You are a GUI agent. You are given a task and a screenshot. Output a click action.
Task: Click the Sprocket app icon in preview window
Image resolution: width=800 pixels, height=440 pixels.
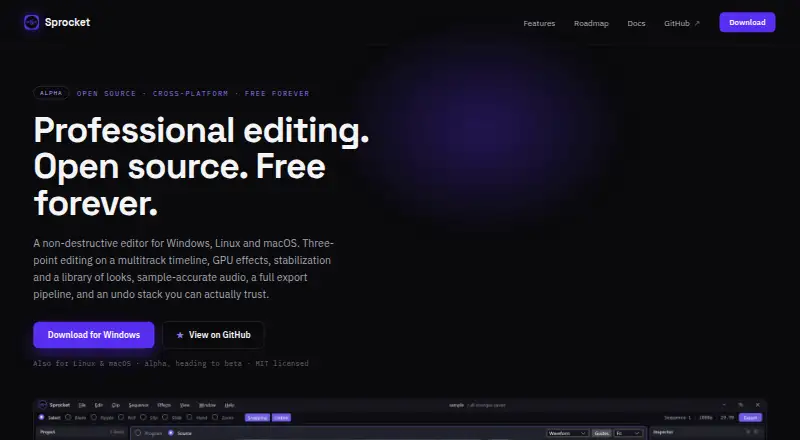43,405
